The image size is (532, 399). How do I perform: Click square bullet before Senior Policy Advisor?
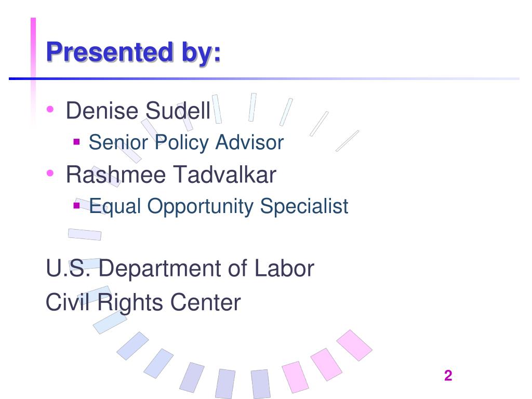coord(77,141)
